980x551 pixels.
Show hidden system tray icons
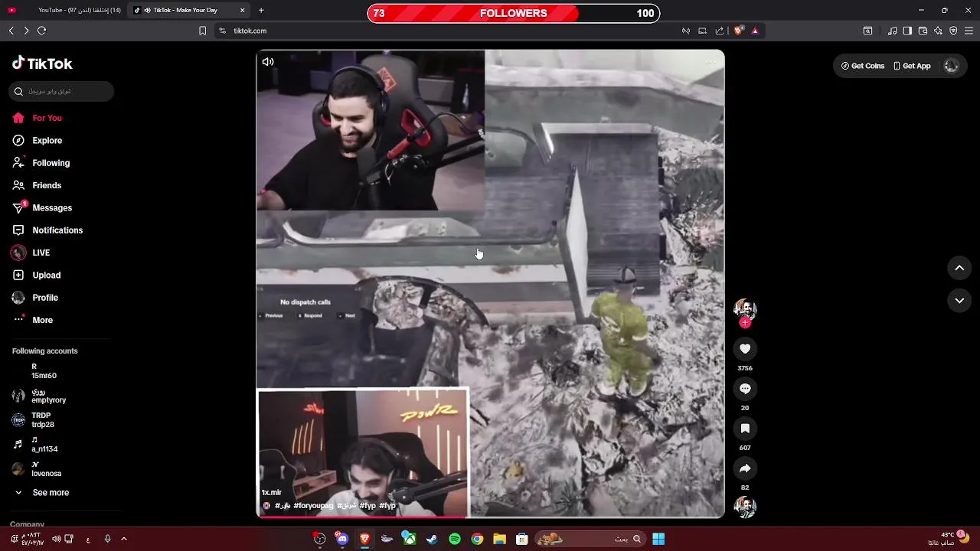(x=124, y=539)
